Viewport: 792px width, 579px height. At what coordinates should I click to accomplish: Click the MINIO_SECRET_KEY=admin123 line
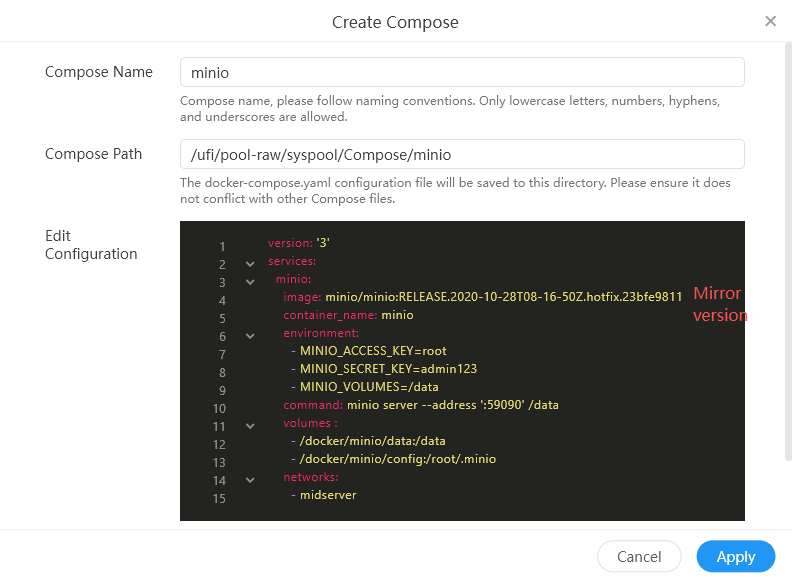[x=384, y=369]
